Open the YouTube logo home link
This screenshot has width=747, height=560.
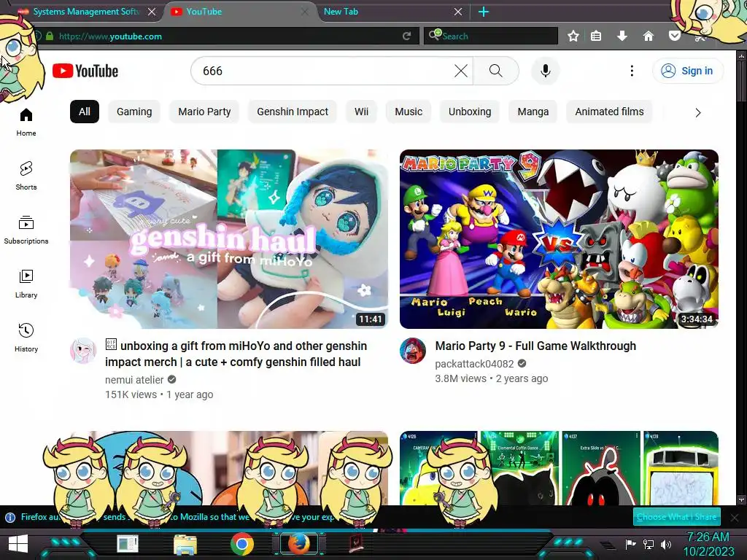[x=85, y=71]
